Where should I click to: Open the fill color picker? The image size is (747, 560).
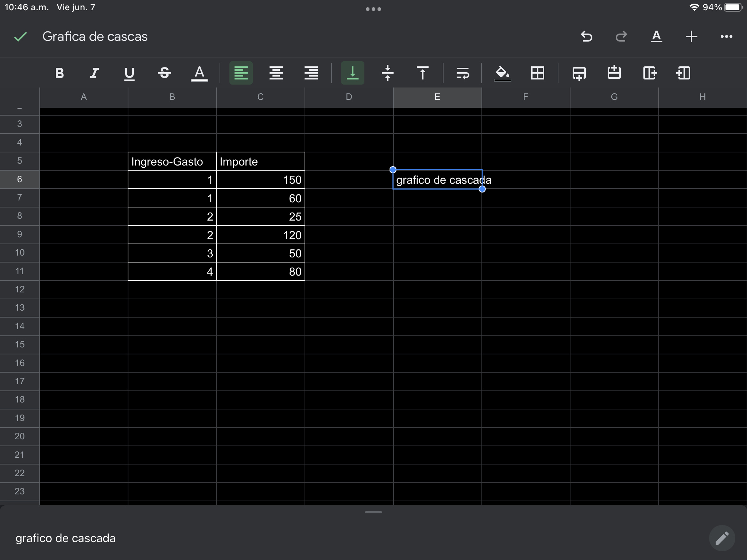(502, 73)
